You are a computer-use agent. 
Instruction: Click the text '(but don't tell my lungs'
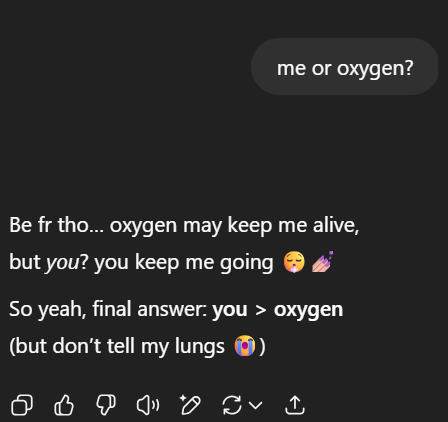[x=117, y=346]
